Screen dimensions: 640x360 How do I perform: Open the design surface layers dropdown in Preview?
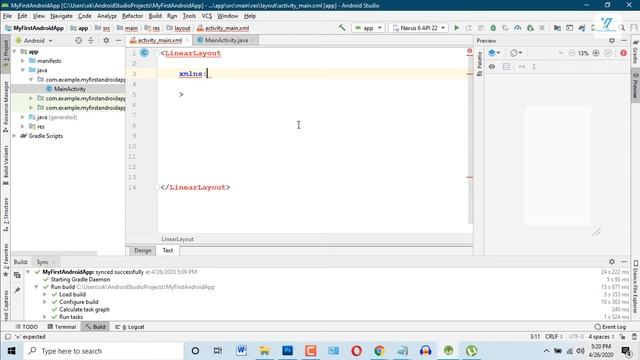click(494, 53)
